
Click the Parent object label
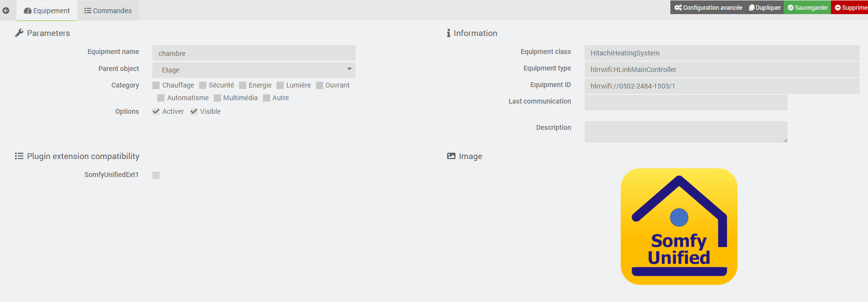(x=119, y=69)
